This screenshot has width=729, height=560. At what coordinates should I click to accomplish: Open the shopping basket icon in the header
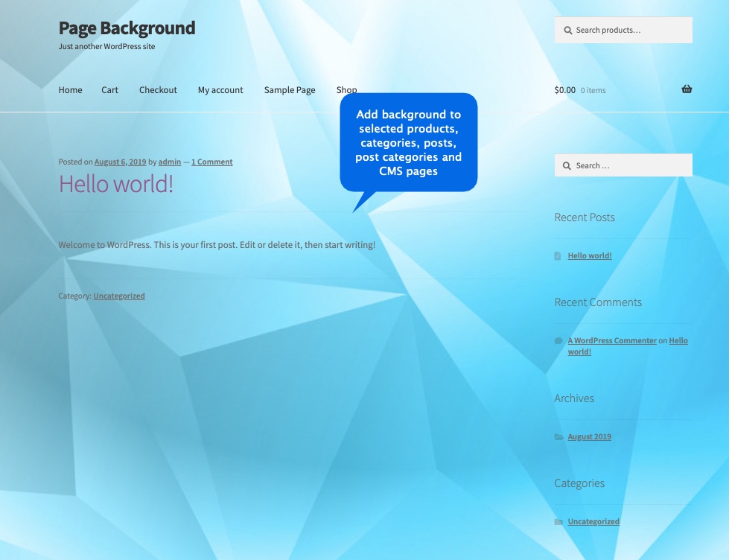pyautogui.click(x=686, y=88)
